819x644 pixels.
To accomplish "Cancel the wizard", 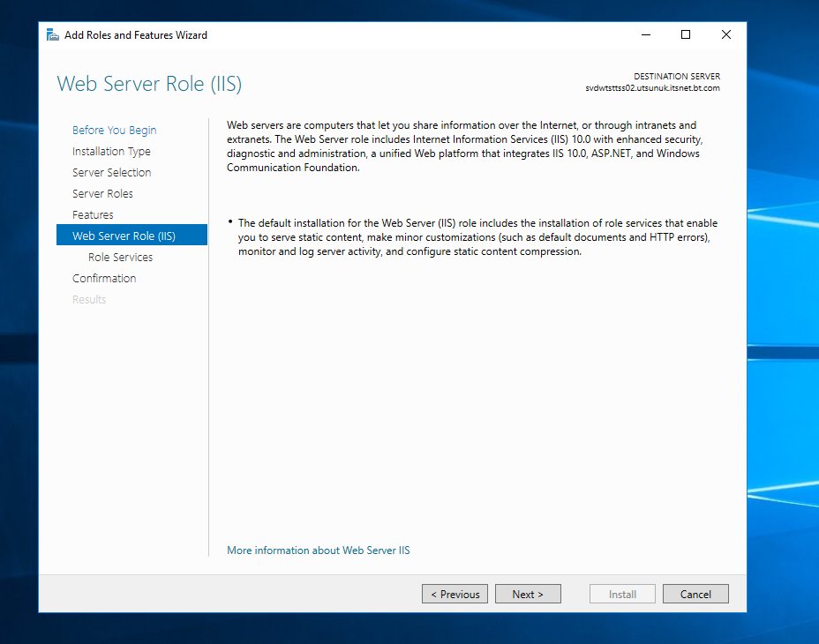I will click(x=695, y=594).
